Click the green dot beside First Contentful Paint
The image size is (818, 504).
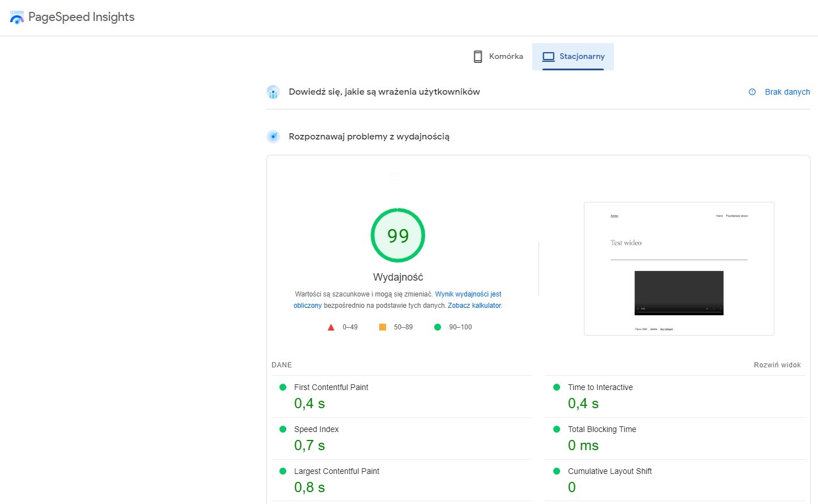pos(283,387)
